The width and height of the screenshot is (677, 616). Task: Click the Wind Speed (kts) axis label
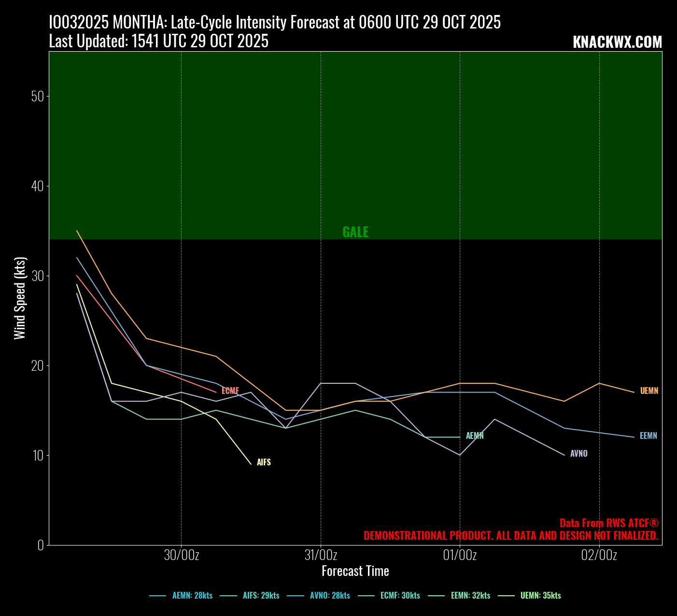(x=20, y=298)
